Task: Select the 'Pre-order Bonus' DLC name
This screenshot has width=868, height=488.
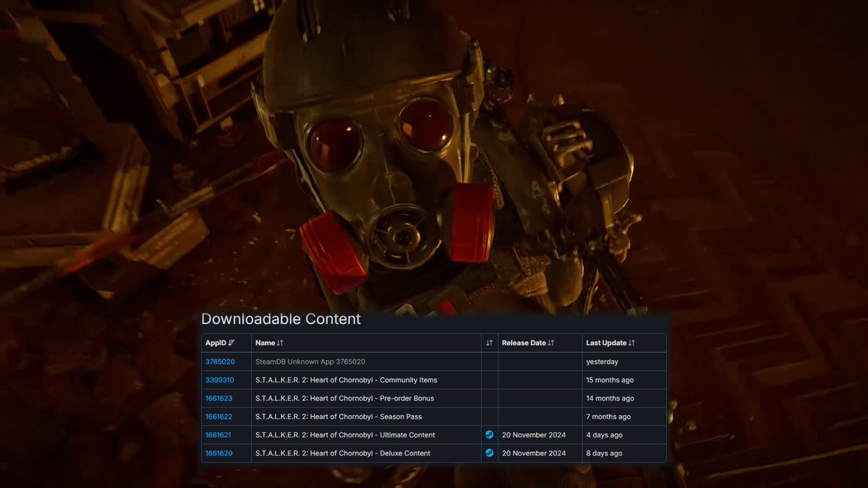Action: coord(345,398)
